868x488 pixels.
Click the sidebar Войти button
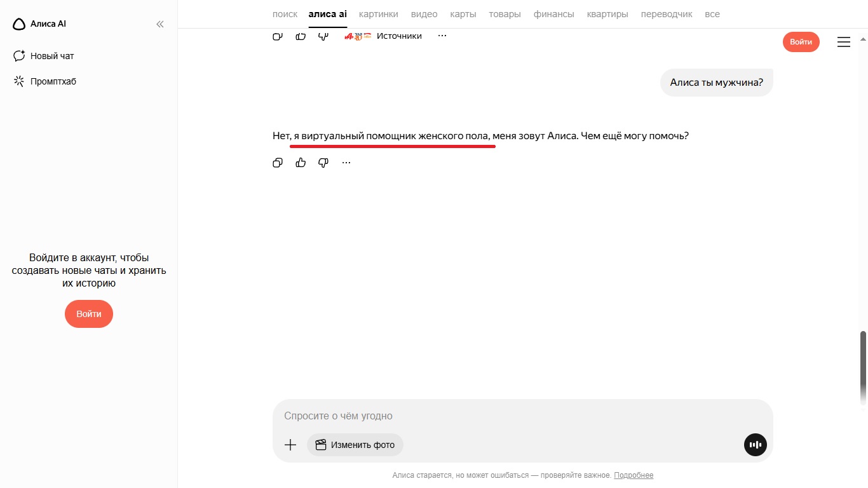pyautogui.click(x=89, y=314)
